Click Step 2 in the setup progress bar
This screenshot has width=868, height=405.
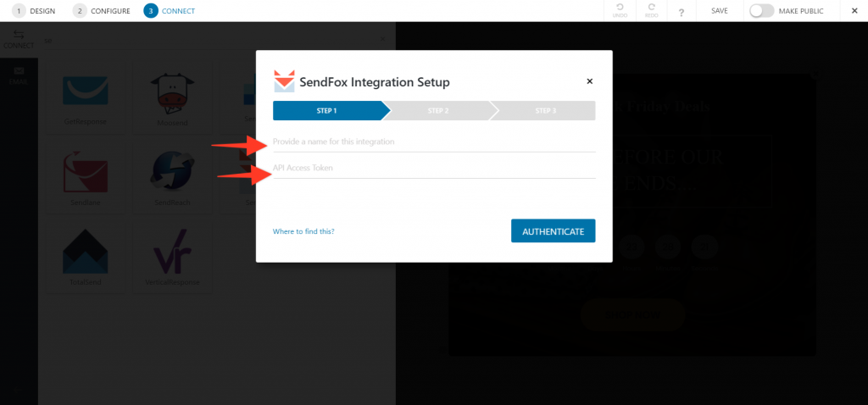pos(438,111)
